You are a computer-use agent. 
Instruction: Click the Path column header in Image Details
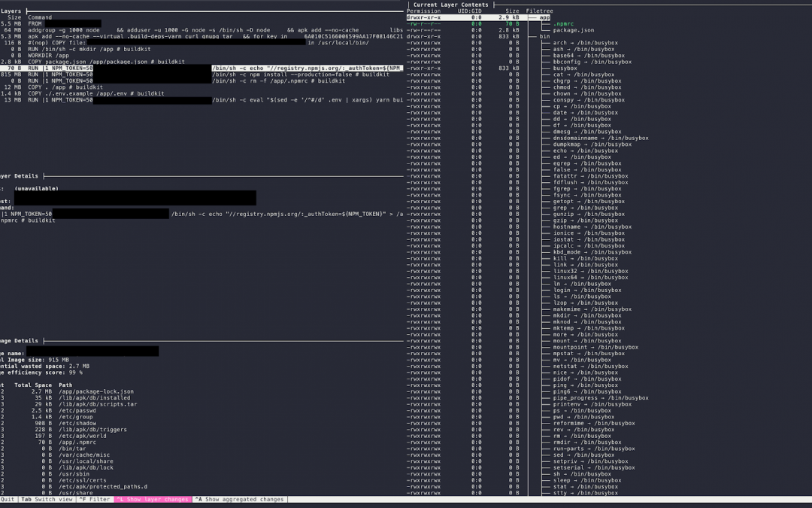point(65,385)
